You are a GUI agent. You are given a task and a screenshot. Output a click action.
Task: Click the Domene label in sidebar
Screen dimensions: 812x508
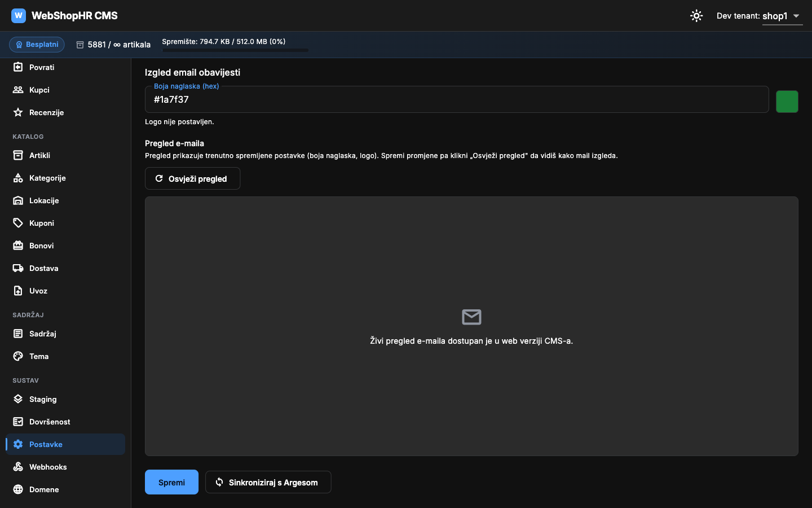[x=44, y=489]
